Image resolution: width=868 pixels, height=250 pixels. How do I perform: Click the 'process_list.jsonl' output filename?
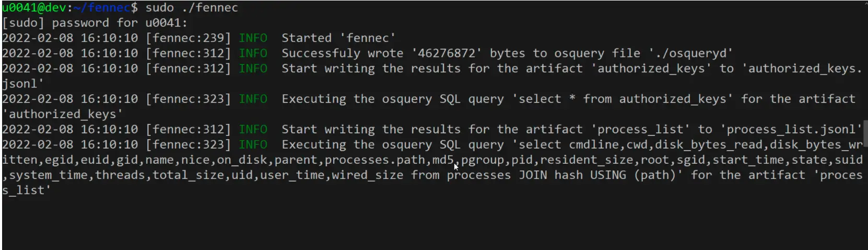tap(791, 129)
